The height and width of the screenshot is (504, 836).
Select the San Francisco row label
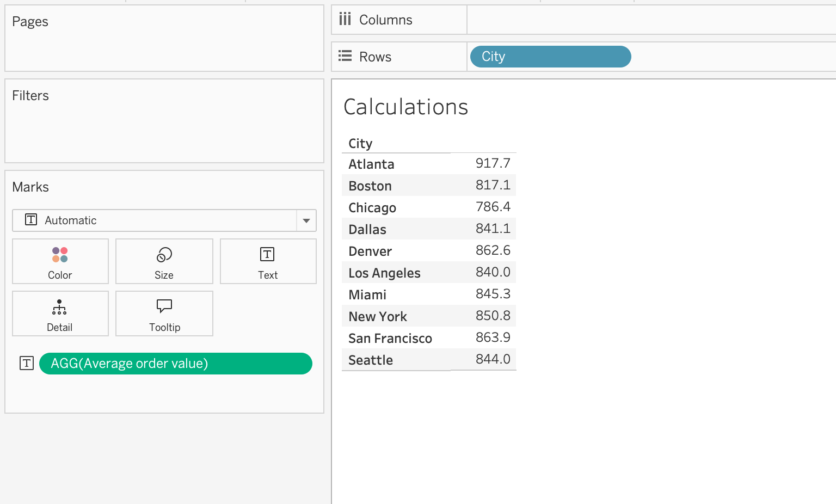pyautogui.click(x=390, y=339)
